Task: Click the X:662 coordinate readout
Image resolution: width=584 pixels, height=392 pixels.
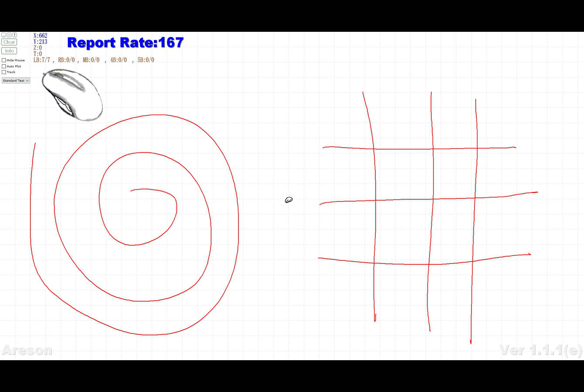Action: (x=41, y=36)
